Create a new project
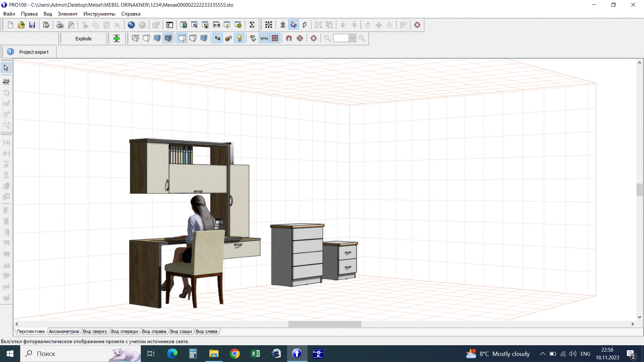Image resolution: width=644 pixels, height=362 pixels. [10, 25]
